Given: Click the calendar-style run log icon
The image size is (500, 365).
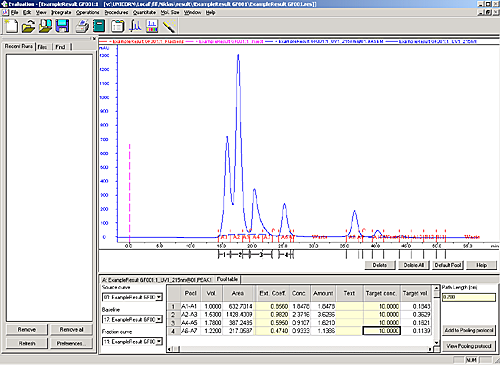Looking at the screenshot, I should pyautogui.click(x=117, y=26).
